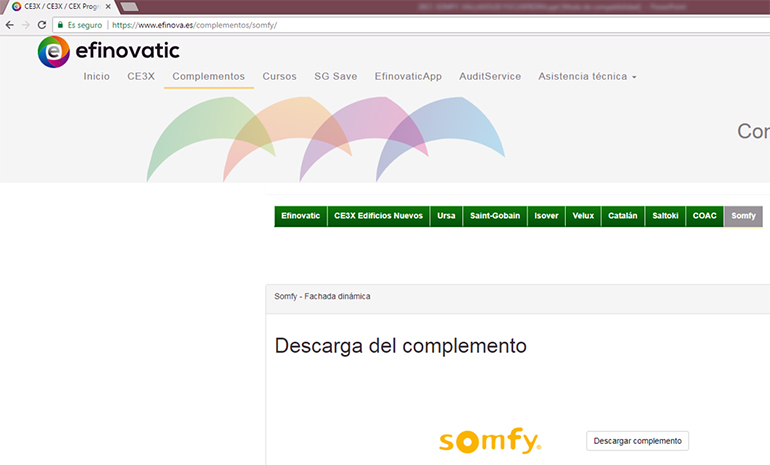770x465 pixels.
Task: Click the efinovatic logo
Action: tap(109, 51)
